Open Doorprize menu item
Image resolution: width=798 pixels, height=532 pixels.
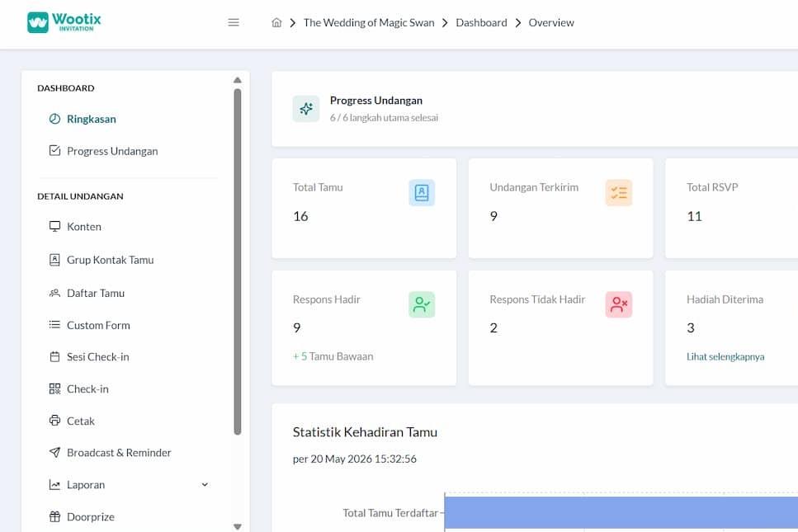(x=91, y=517)
